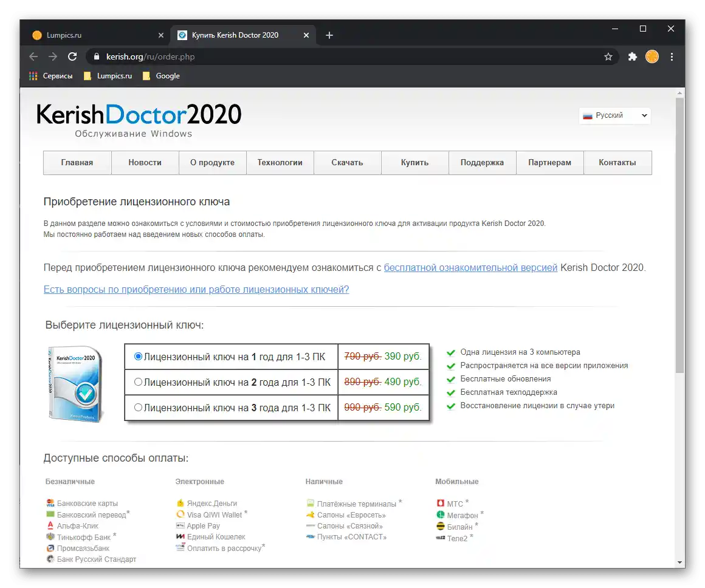Image resolution: width=705 pixels, height=588 pixels.
Task: Close the Купить Kerish Doctor 2020 tab
Action: click(x=306, y=35)
